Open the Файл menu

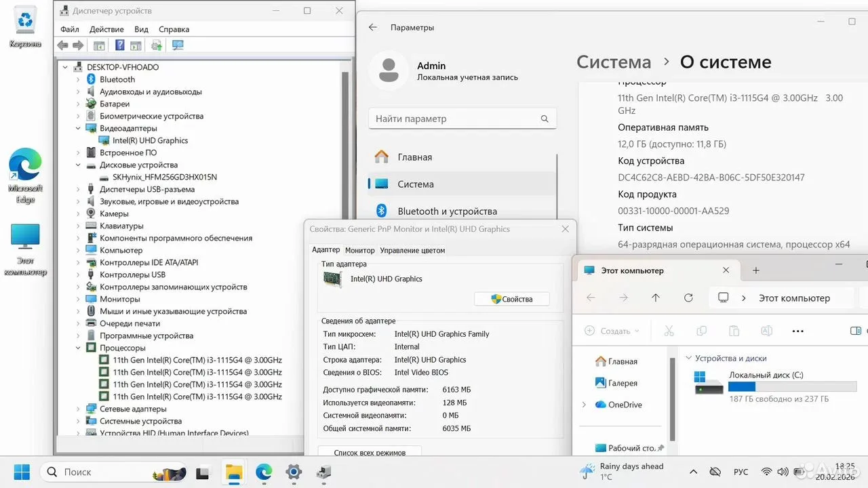tap(69, 29)
